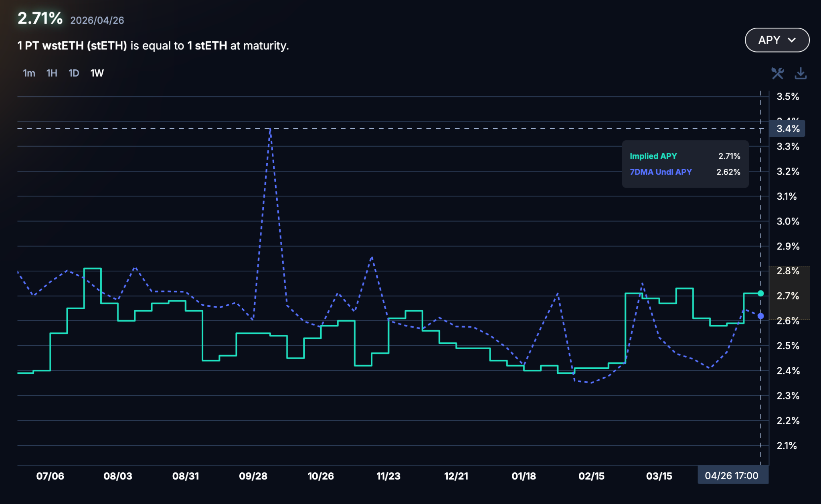Click the chevron arrow in APY button
The image size is (821, 504).
pos(792,40)
